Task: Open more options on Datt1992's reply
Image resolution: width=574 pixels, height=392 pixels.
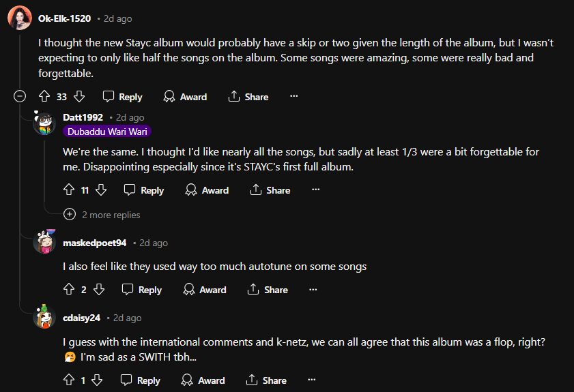Action: (x=315, y=190)
